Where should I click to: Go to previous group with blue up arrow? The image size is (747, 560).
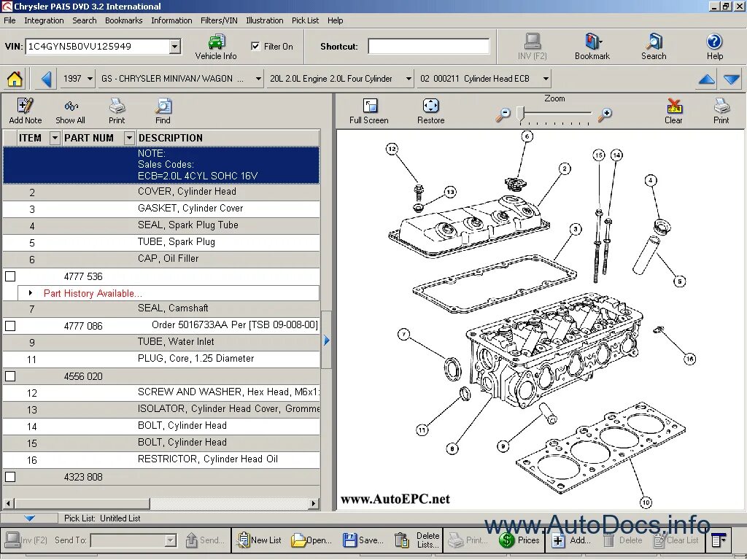tap(706, 79)
